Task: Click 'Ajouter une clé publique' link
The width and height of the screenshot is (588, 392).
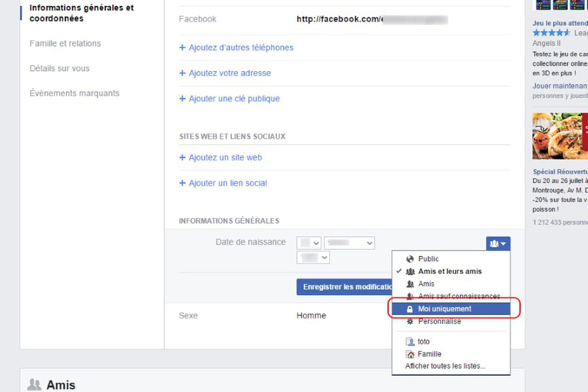Action: click(234, 99)
